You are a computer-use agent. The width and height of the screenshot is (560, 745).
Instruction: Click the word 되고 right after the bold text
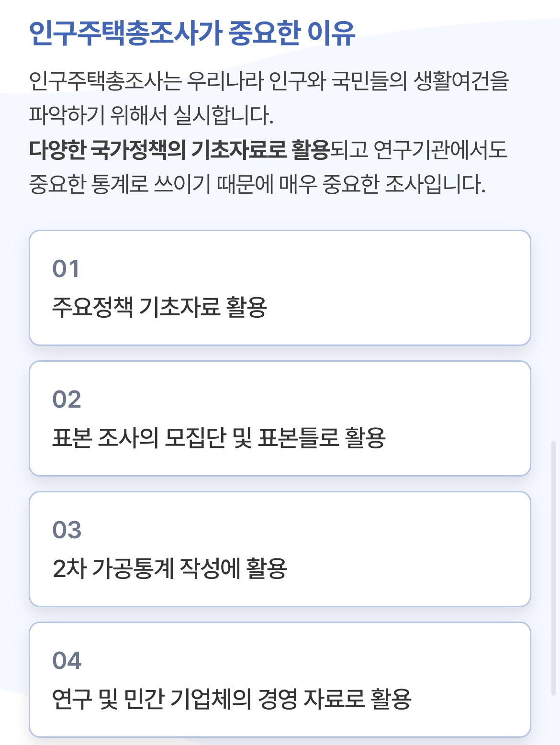(349, 150)
